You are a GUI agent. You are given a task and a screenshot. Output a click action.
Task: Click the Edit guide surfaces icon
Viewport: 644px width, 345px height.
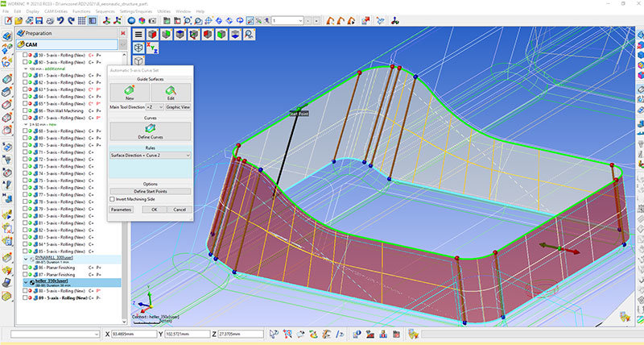171,89
